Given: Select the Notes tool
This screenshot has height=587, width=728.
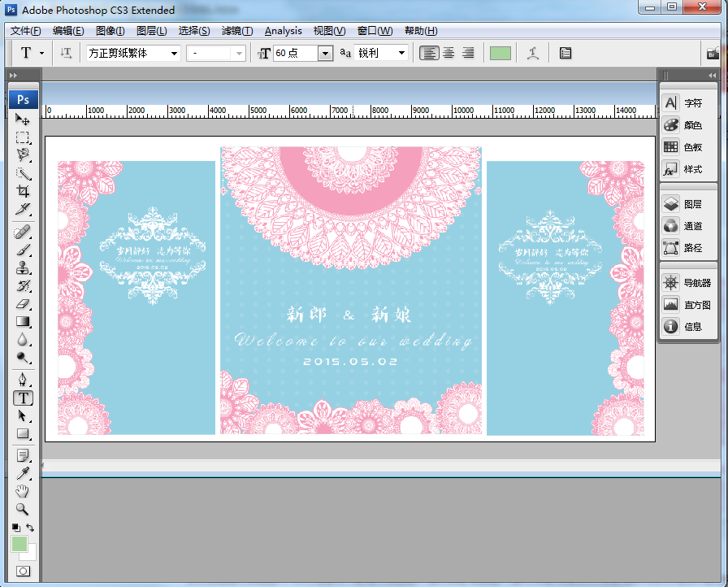Looking at the screenshot, I should click(x=22, y=455).
